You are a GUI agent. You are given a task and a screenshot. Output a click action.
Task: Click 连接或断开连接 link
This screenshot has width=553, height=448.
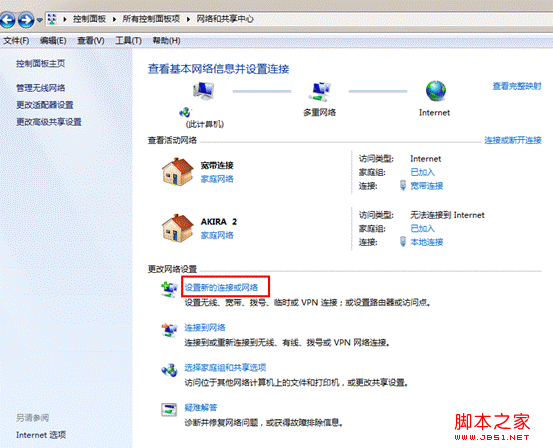513,140
